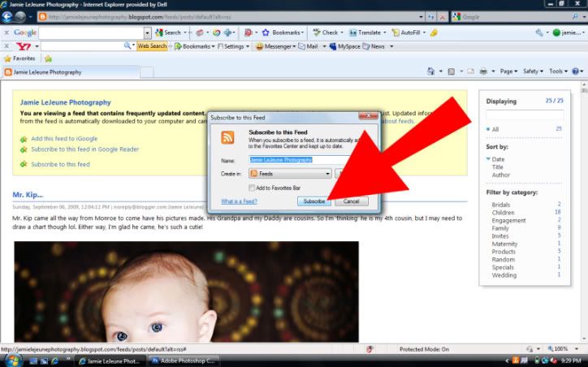Viewport: 588px width, 367px height.
Task: Click into the Google toolbar search box
Action: click(x=91, y=33)
